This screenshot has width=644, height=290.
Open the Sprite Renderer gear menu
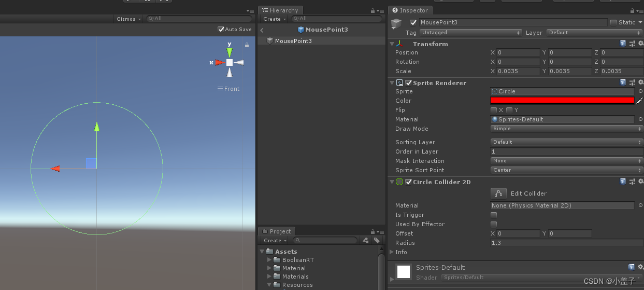point(640,82)
